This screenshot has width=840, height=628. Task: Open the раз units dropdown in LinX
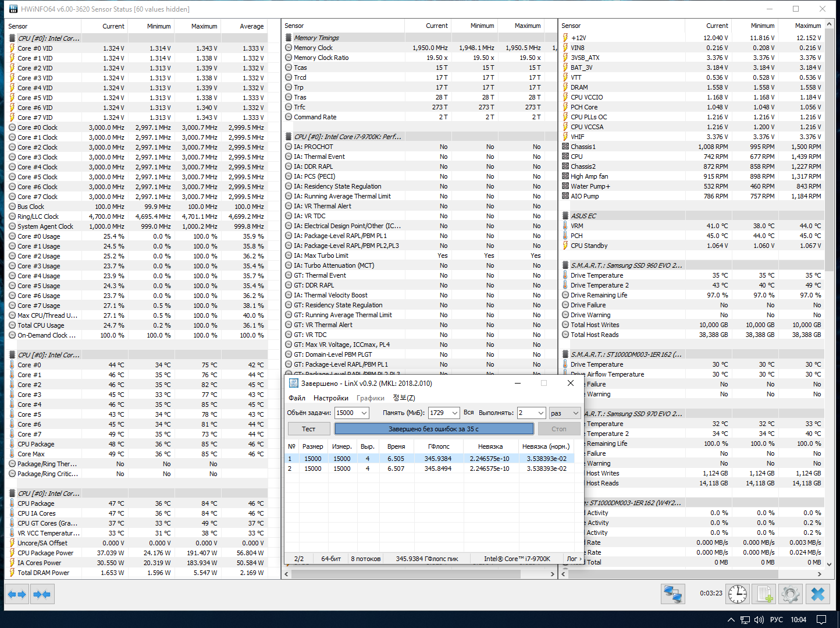[575, 413]
